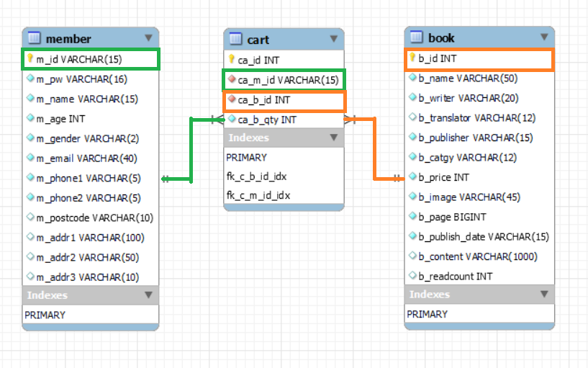Click the column diamond icon of b_writer
This screenshot has height=368, width=588.
coord(413,97)
